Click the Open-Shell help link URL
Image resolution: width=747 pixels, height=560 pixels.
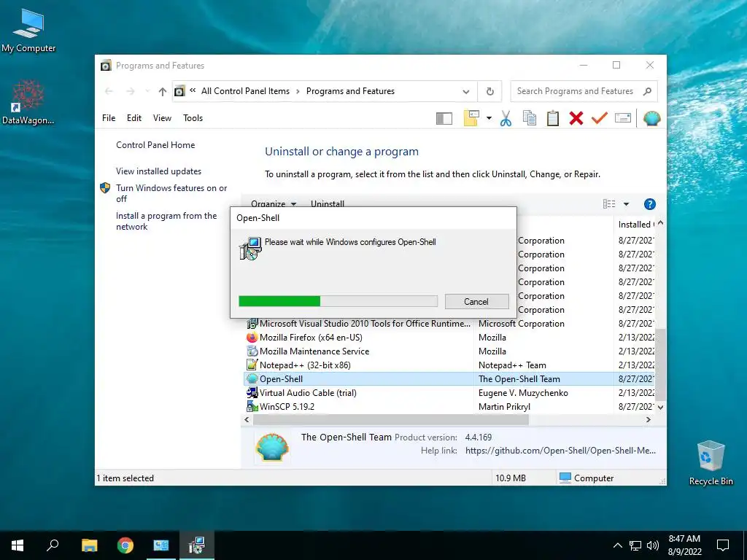coord(560,451)
